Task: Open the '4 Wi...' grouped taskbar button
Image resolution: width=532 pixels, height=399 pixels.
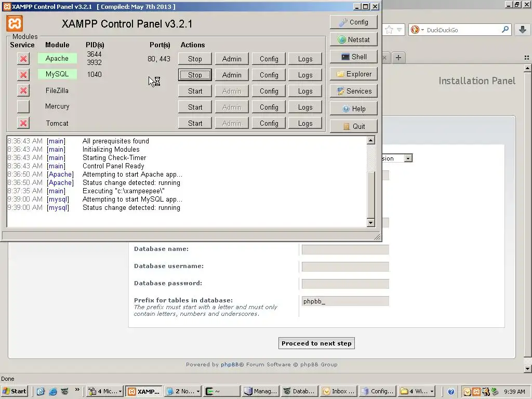Action: [417, 391]
